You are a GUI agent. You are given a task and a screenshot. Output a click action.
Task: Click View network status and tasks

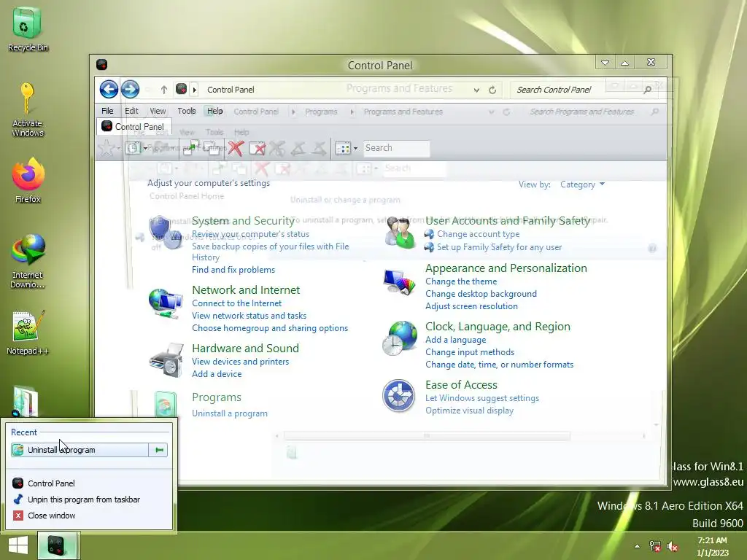[x=249, y=316]
